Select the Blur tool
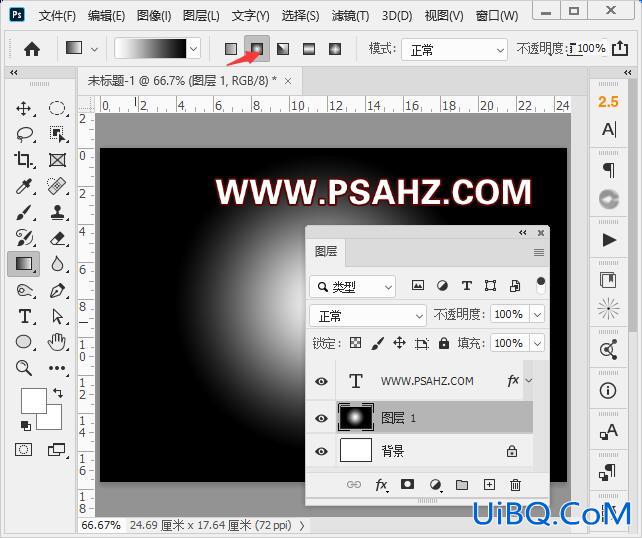Screen dimensions: 642x538 57,264
